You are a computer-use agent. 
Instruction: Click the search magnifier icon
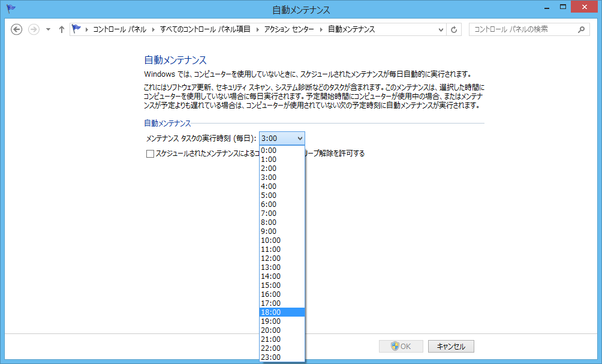[581, 29]
